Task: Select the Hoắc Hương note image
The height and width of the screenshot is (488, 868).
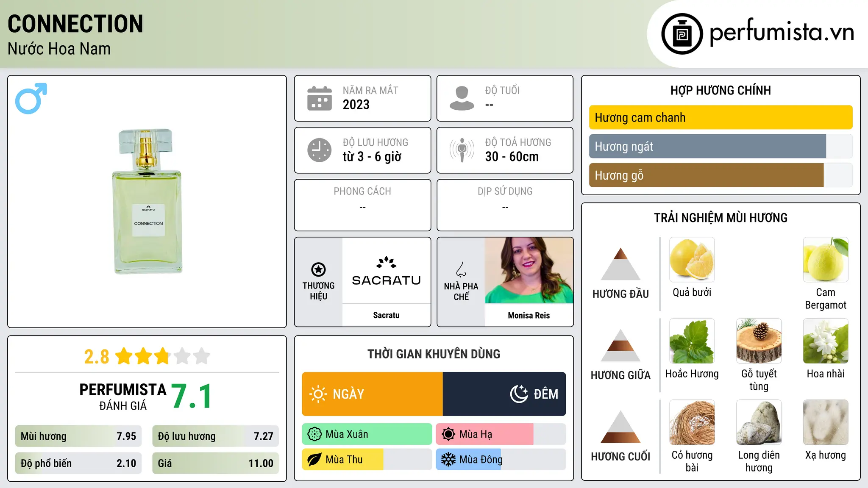Action: click(x=692, y=341)
